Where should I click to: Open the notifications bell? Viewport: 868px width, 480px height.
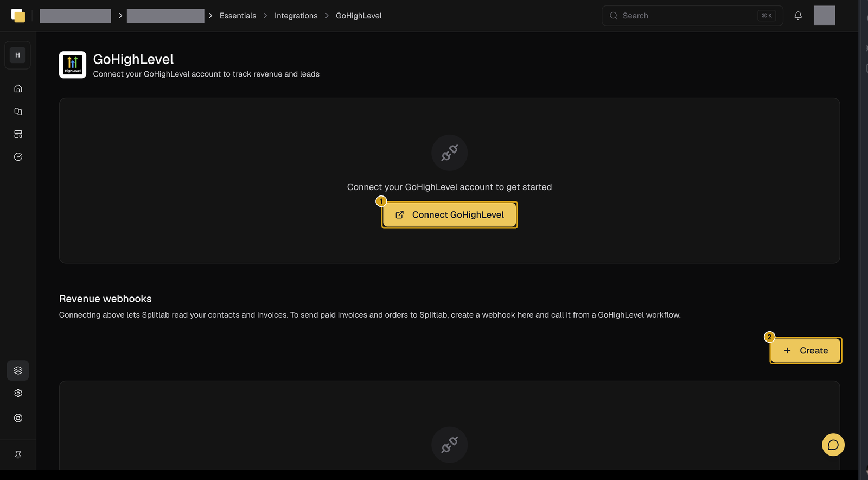pyautogui.click(x=798, y=16)
